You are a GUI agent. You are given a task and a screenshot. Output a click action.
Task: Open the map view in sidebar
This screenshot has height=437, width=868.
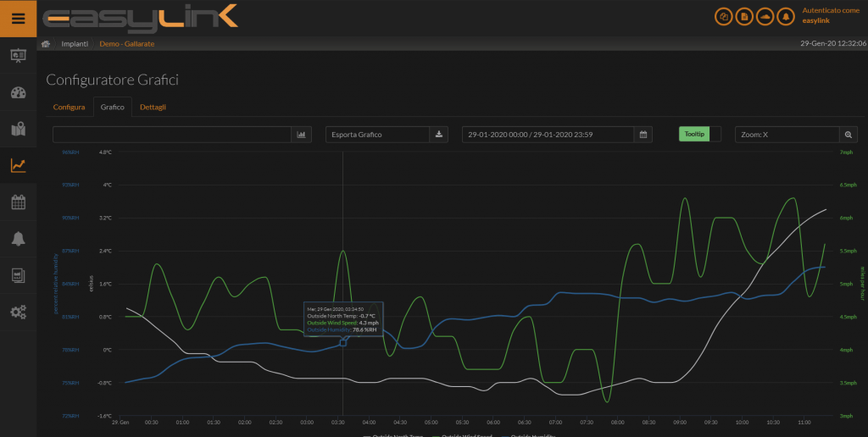coord(18,129)
